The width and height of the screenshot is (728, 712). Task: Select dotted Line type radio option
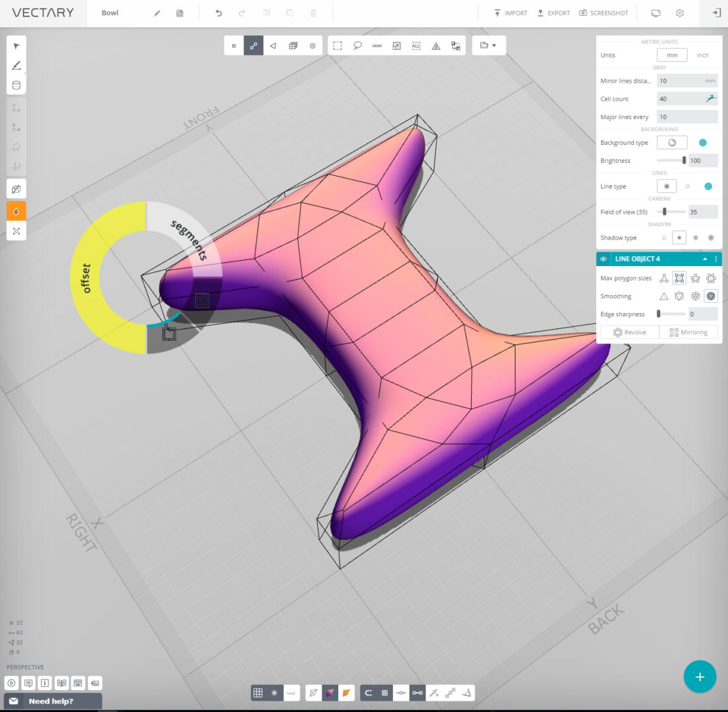[x=688, y=186]
